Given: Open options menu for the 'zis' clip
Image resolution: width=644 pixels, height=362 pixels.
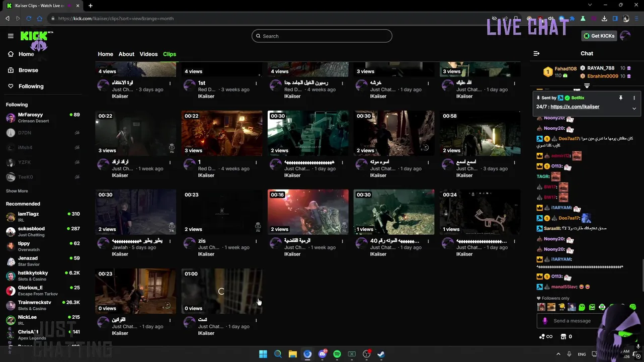Looking at the screenshot, I should click(256, 241).
